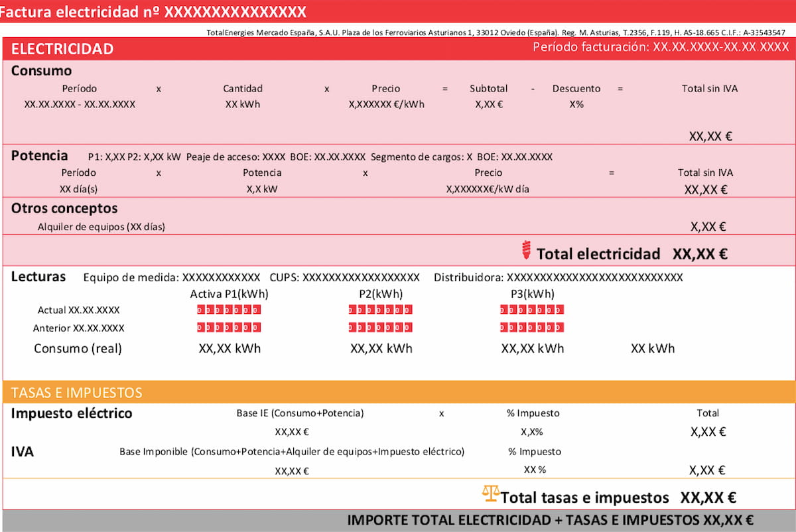Click the Anterior reading counter under P3(kWh)
Viewport: 796px width, 532px height.
[532, 328]
